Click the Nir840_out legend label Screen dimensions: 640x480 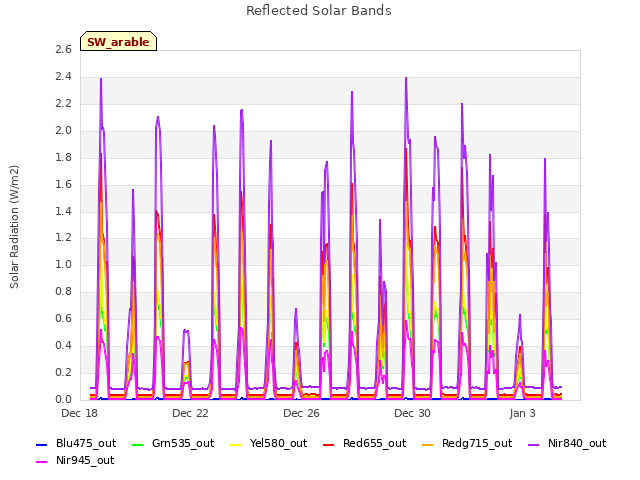[577, 443]
